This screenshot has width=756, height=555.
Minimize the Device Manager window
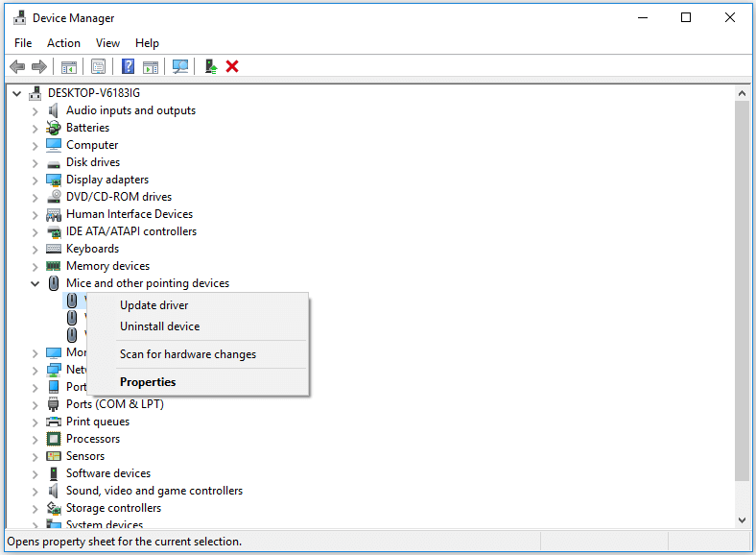(x=643, y=17)
